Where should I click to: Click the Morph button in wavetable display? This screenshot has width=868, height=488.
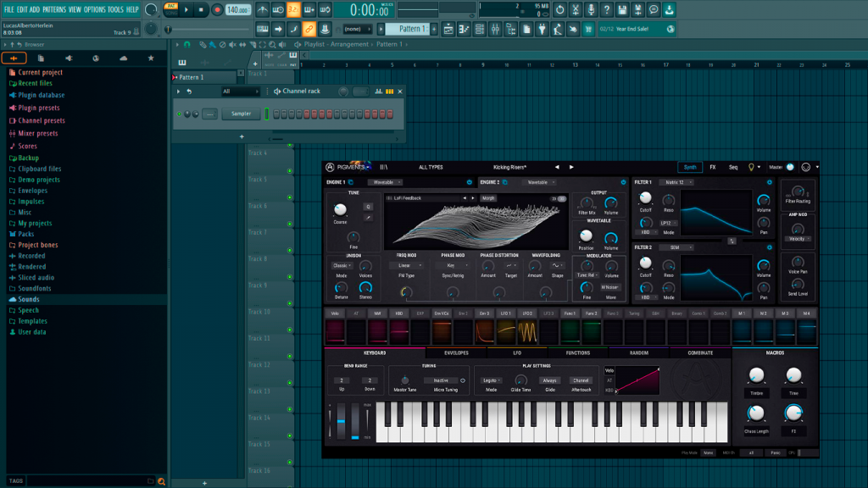pos(487,198)
